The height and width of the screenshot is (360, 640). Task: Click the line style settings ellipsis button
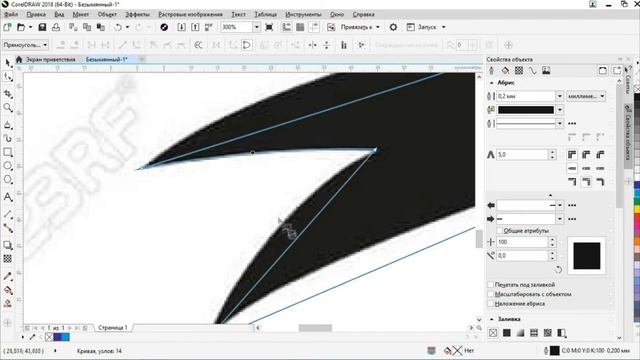point(572,123)
